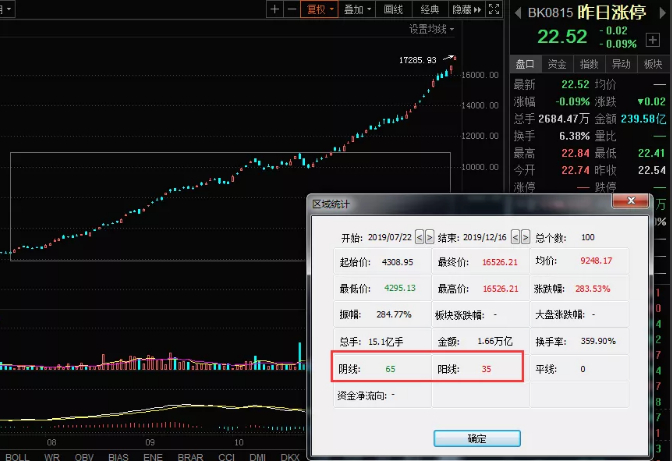Click the 总手 value 2684.47万
The image size is (672, 462).
[564, 119]
